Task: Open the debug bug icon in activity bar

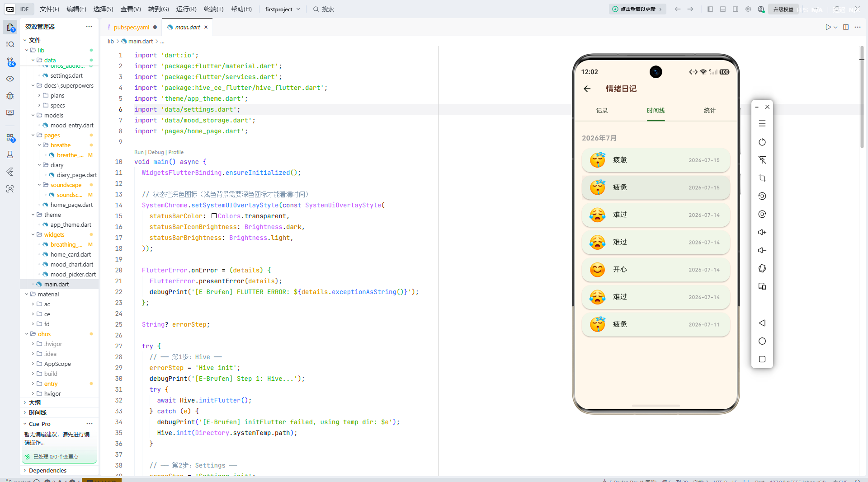Action: pos(10,96)
